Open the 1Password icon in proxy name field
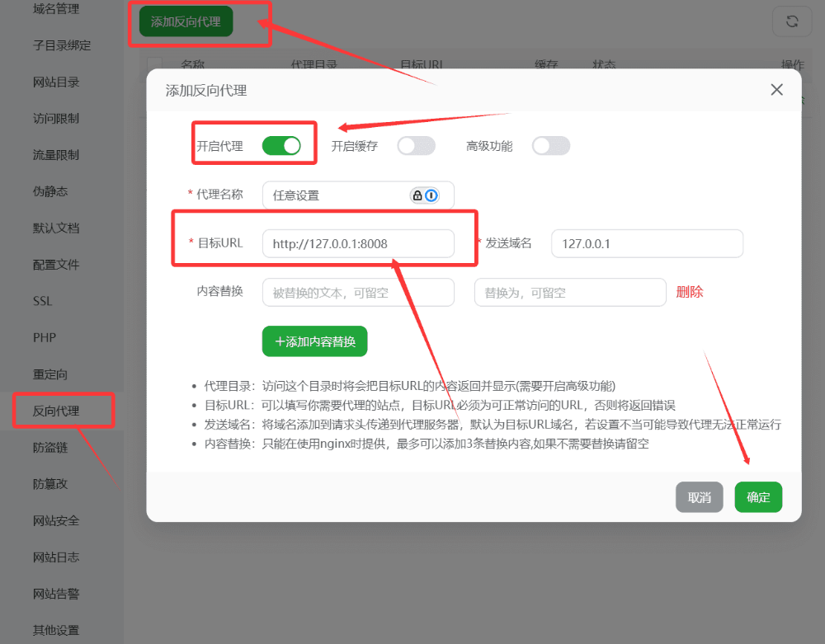825x644 pixels. [431, 195]
